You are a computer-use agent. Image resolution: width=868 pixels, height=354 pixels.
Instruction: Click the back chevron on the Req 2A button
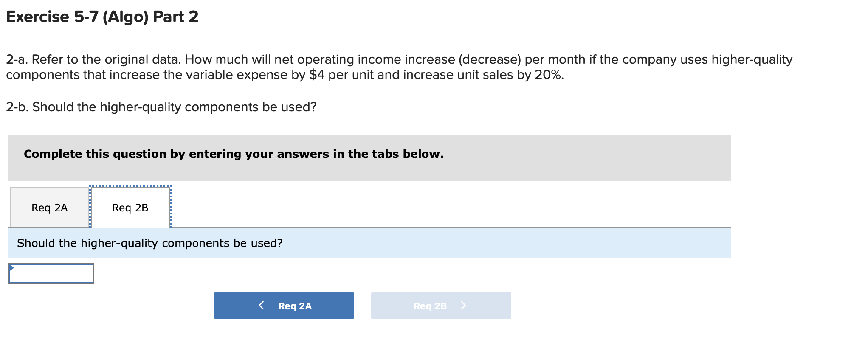(x=262, y=305)
